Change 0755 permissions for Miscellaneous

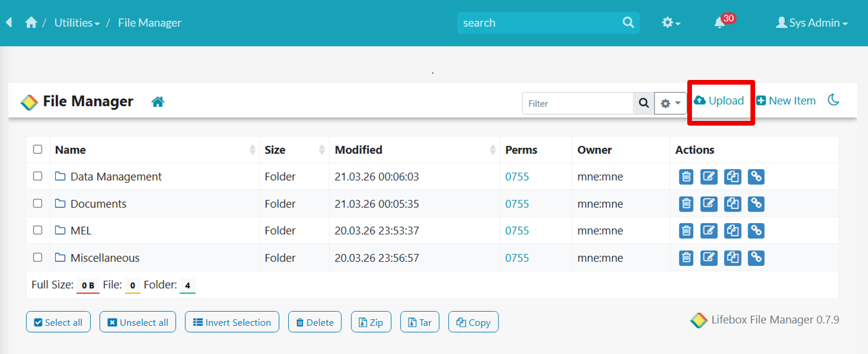pos(517,258)
